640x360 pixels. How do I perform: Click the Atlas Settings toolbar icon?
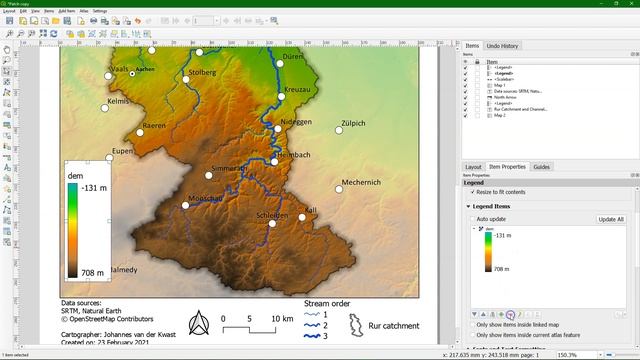pyautogui.click(x=274, y=20)
